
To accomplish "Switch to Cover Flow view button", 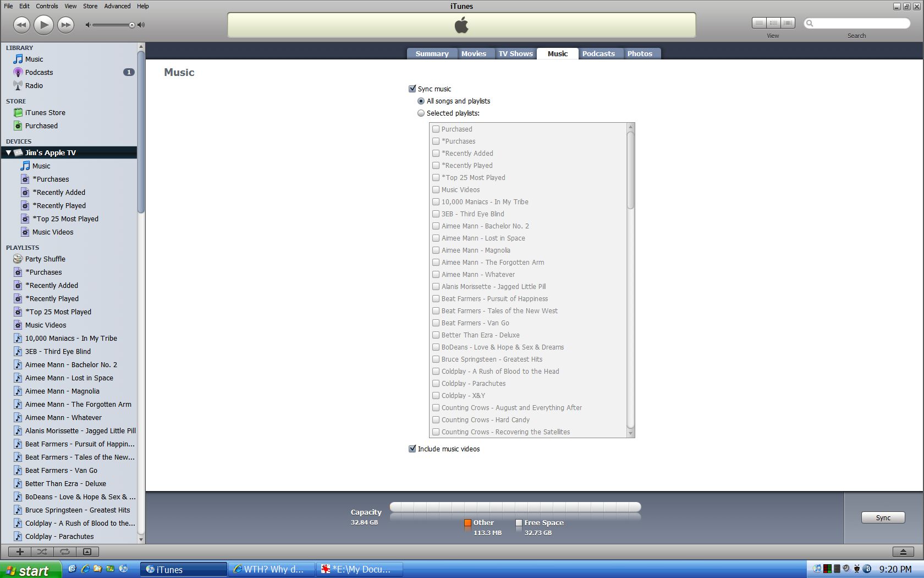I will [788, 23].
